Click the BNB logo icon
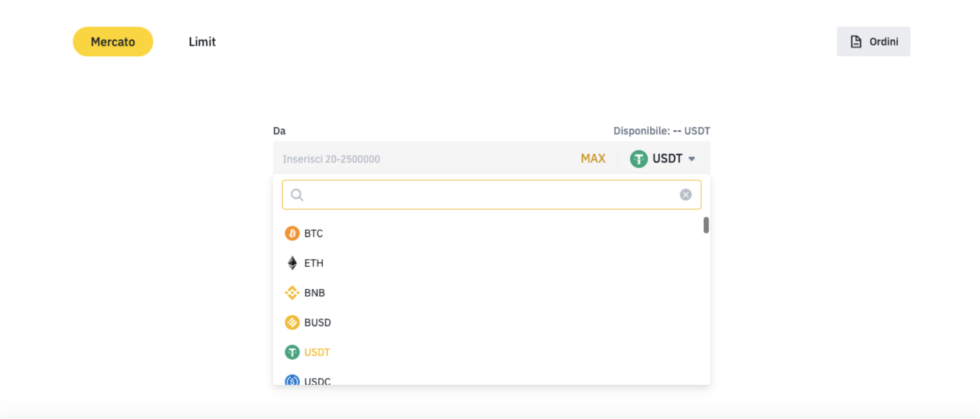This screenshot has height=419, width=980. coord(292,293)
